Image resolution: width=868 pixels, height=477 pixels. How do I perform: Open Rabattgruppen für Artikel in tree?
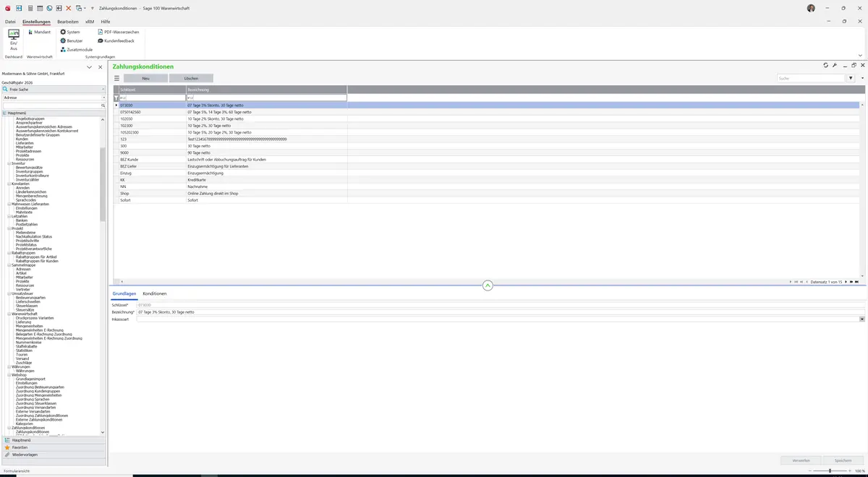36,257
